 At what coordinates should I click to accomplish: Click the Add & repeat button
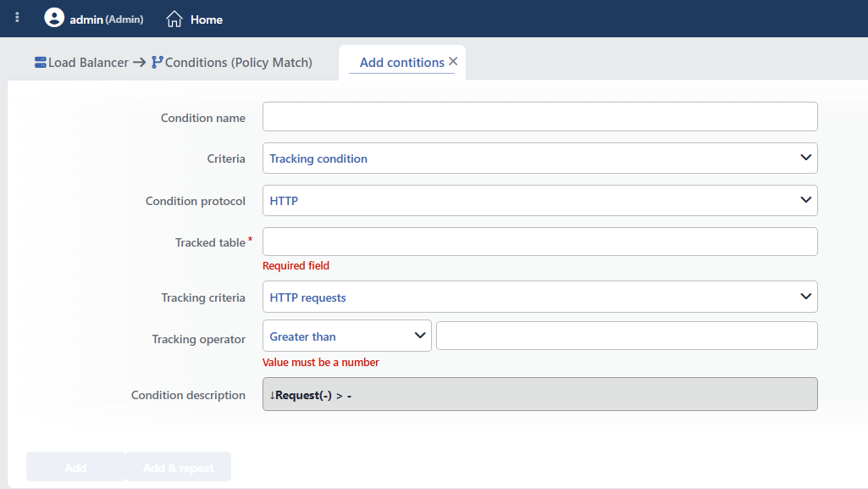tap(178, 468)
